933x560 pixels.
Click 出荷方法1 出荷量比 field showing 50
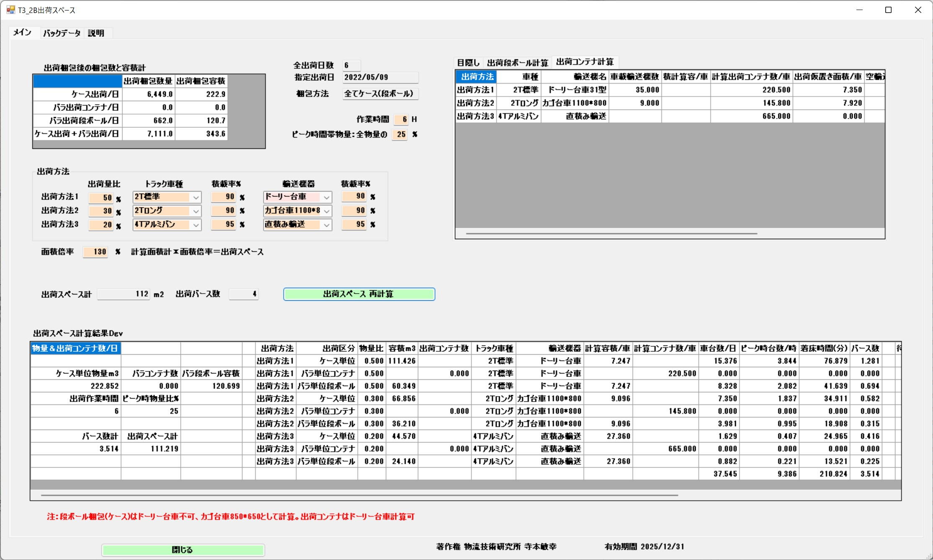coord(101,198)
